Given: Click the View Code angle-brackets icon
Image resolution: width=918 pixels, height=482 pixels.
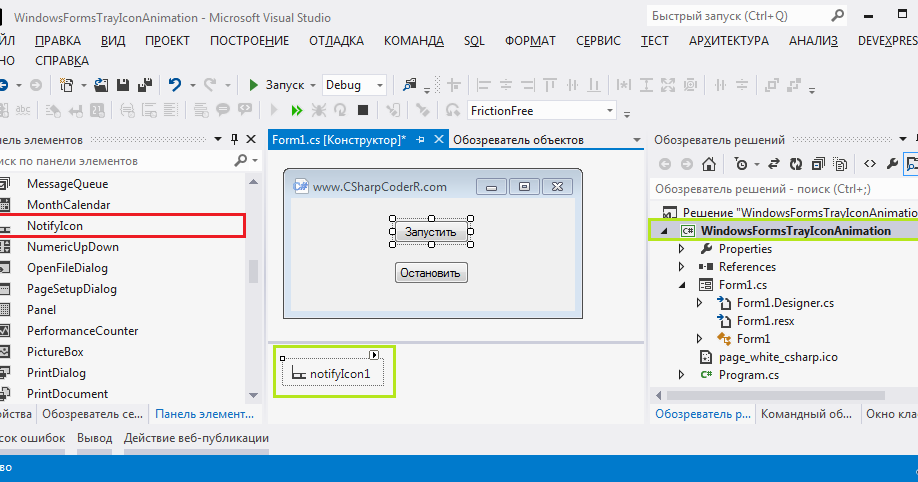Looking at the screenshot, I should [870, 164].
